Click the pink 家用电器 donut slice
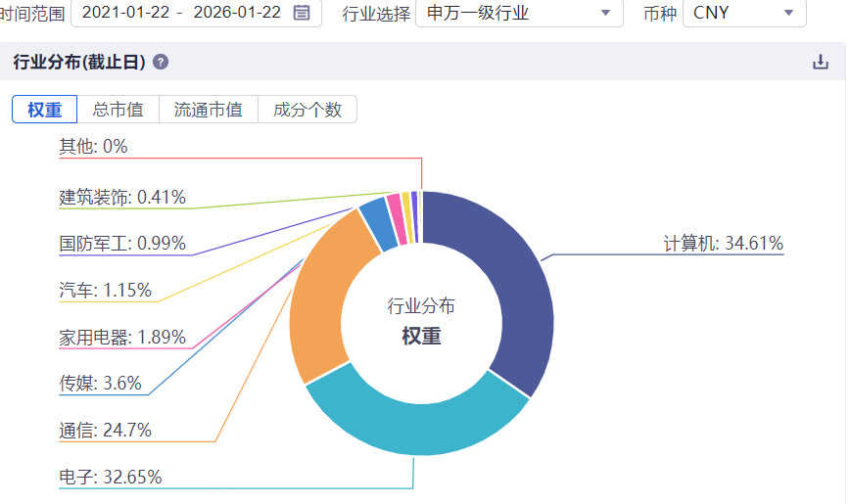The height and width of the screenshot is (504, 851). point(398,218)
